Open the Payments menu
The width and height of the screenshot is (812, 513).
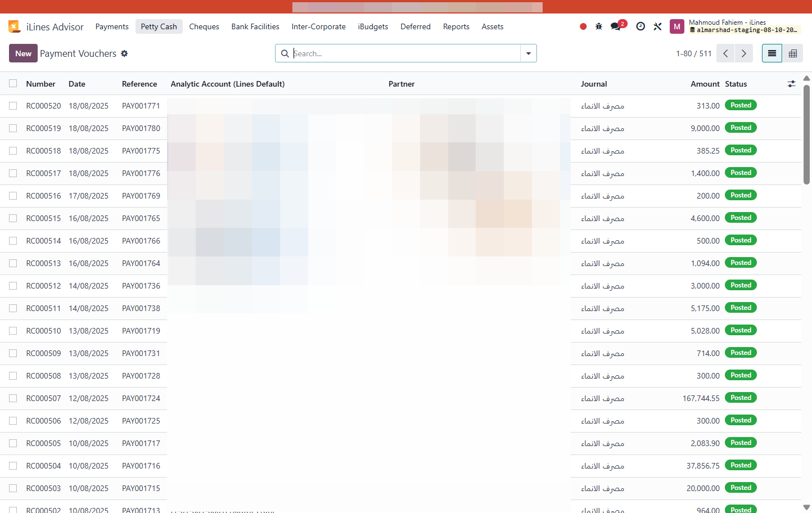pos(112,26)
